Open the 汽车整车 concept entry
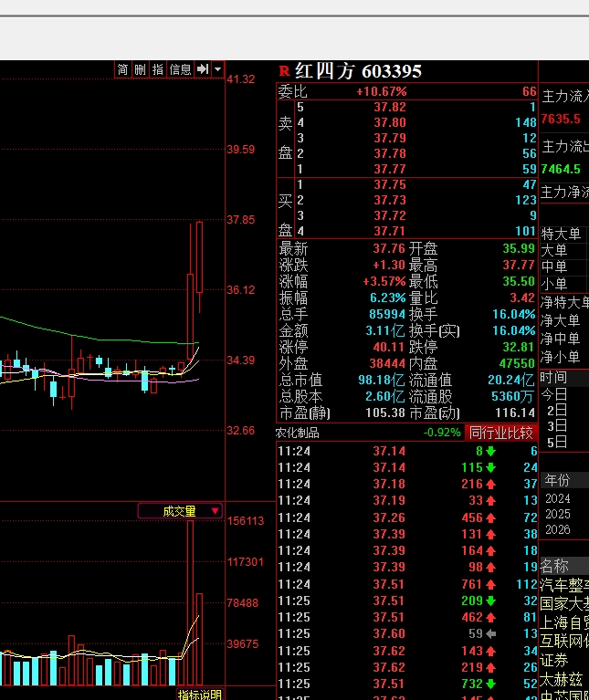Viewport: 589px width, 700px height. (x=564, y=585)
